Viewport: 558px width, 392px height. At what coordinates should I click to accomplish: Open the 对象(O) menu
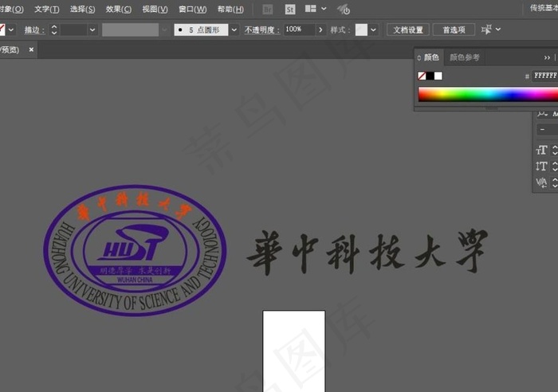(12, 10)
